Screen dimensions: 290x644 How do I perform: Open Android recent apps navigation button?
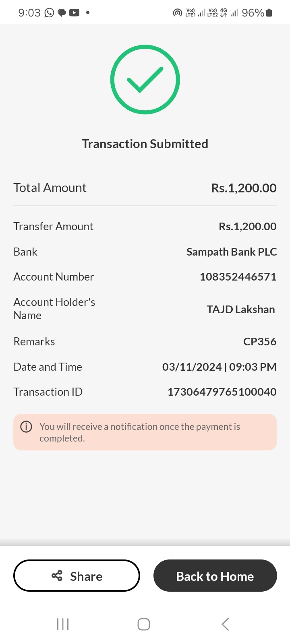point(63,624)
